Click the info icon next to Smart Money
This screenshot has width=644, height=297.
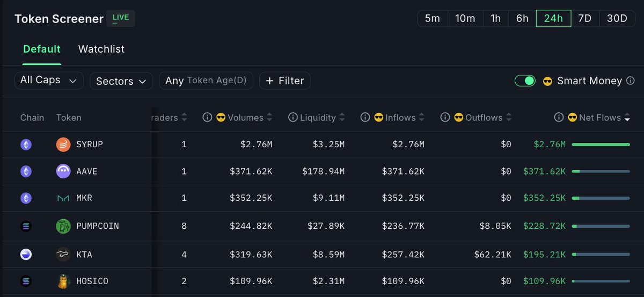pos(631,81)
